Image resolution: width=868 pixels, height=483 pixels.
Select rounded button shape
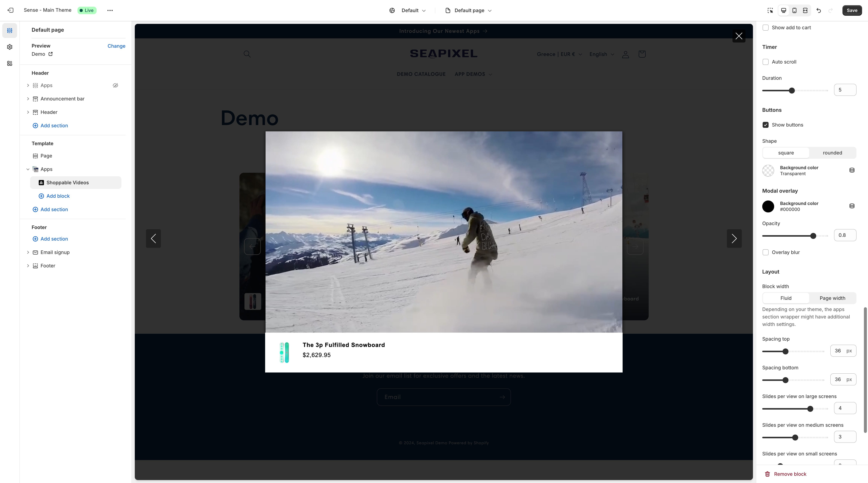[x=832, y=153]
